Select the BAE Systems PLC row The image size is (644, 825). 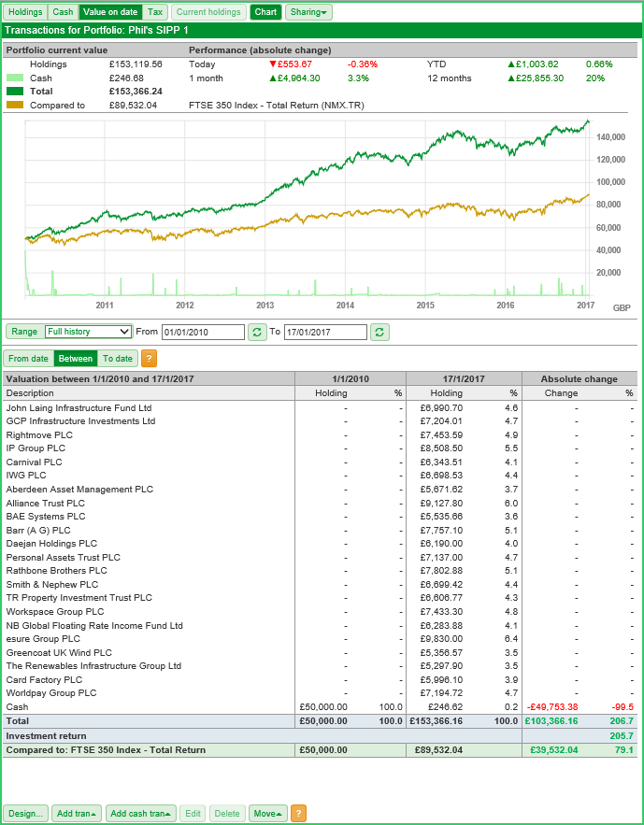(x=320, y=516)
